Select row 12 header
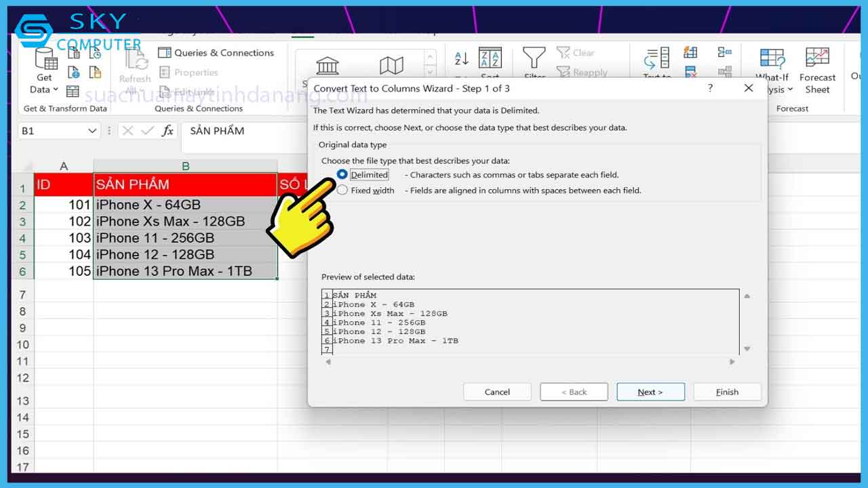 [x=23, y=378]
